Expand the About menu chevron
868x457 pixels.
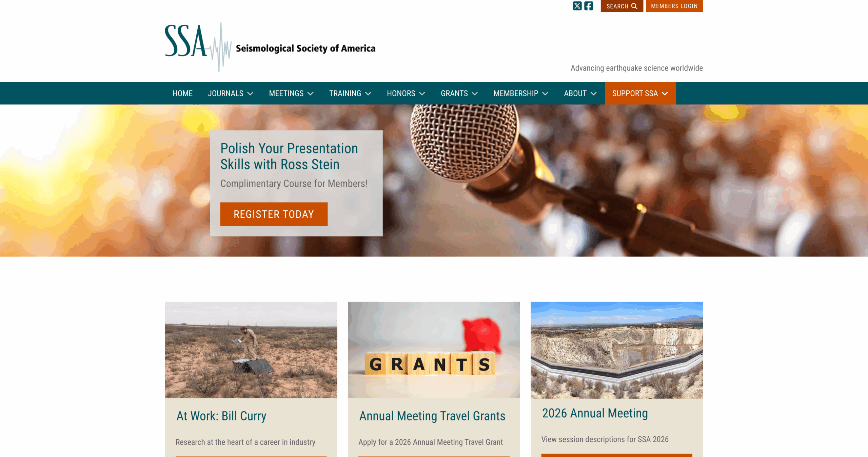594,94
